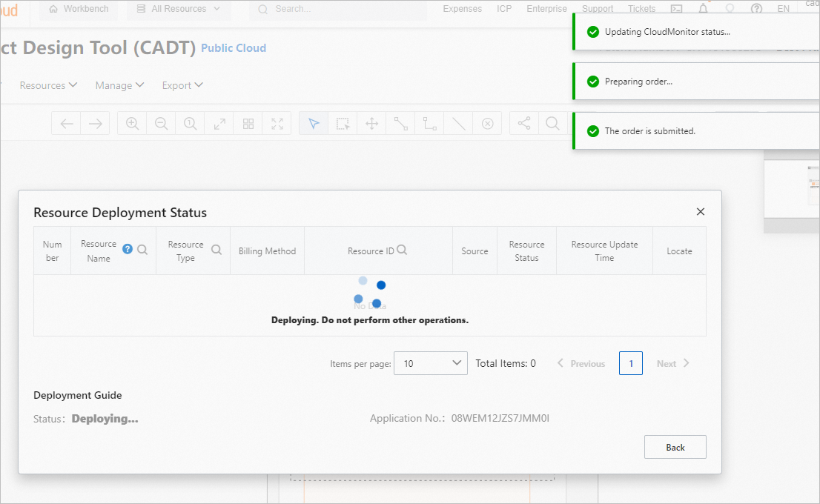The height and width of the screenshot is (504, 820).
Task: Click the search magnifier toolbar icon
Action: pos(552,123)
